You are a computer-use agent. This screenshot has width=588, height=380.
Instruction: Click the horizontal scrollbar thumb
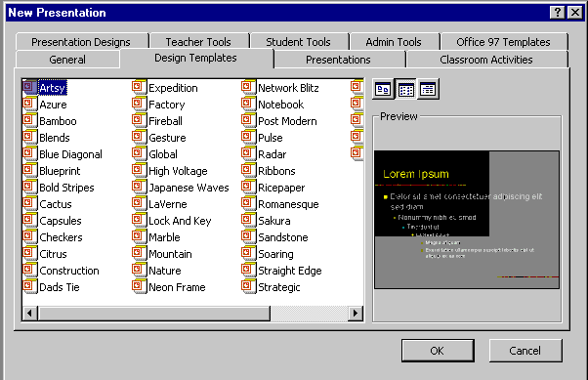point(154,314)
